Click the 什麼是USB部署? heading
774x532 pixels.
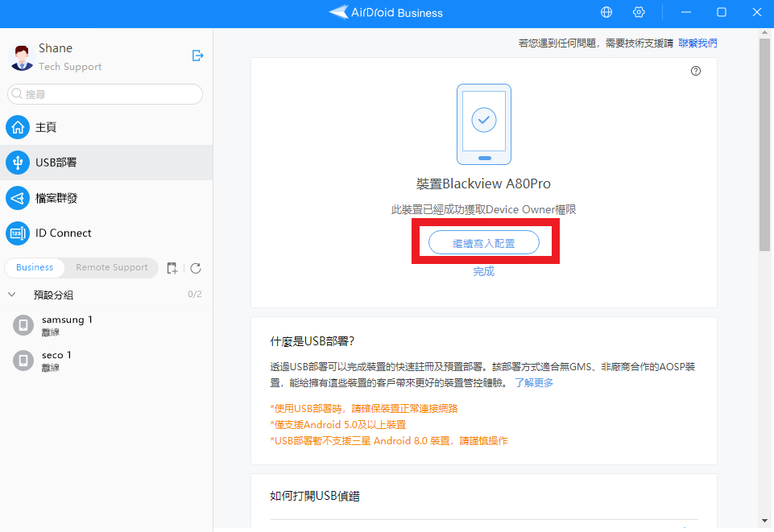[x=312, y=341]
